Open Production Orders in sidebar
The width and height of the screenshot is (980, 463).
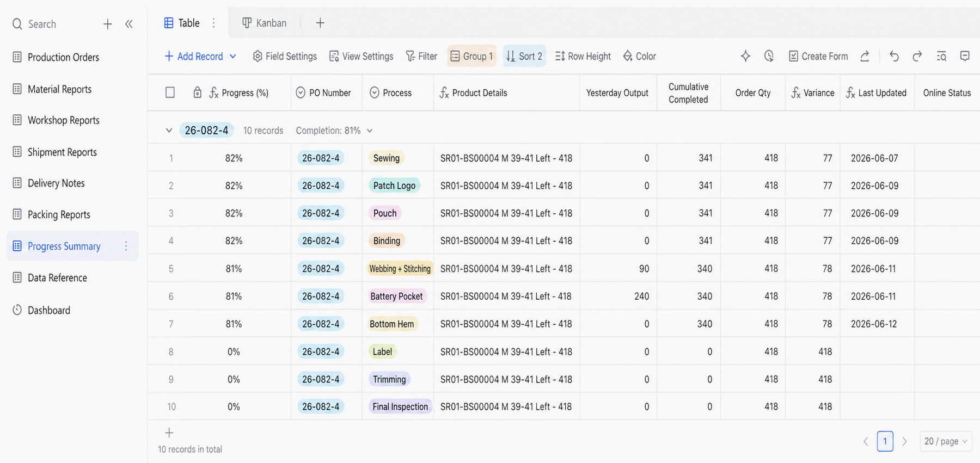63,57
